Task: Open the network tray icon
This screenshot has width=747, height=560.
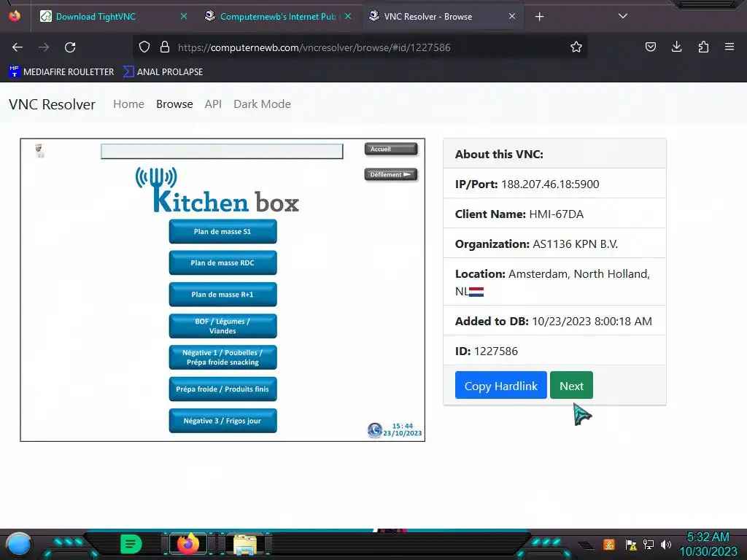Action: 649,544
